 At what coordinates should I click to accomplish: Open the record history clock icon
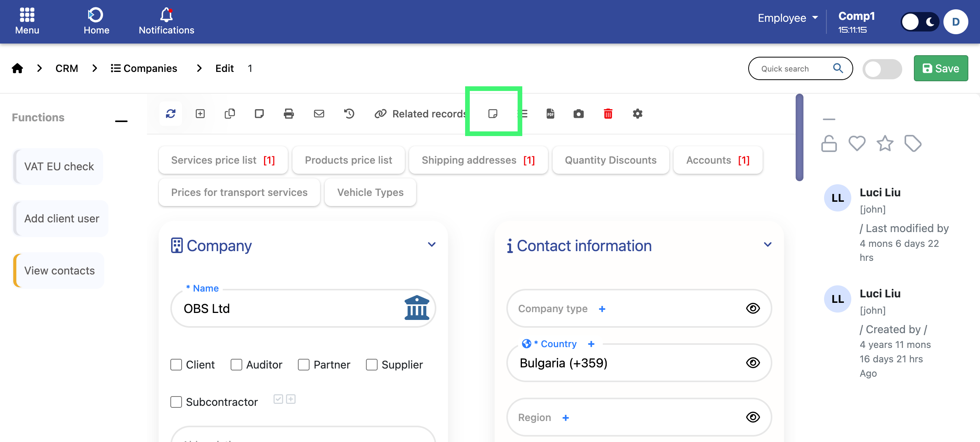[349, 114]
